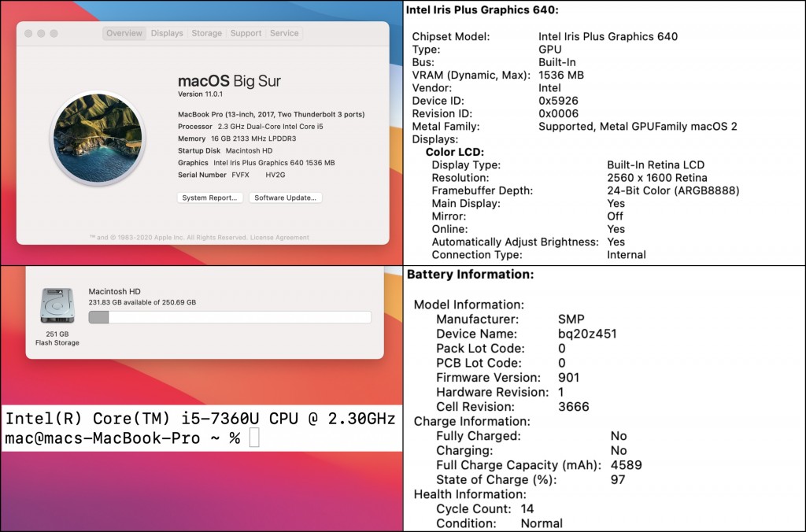Select 'Intel Iris Plus Graphics 640 1536 MB' text
The width and height of the screenshot is (806, 532).
pos(274,163)
